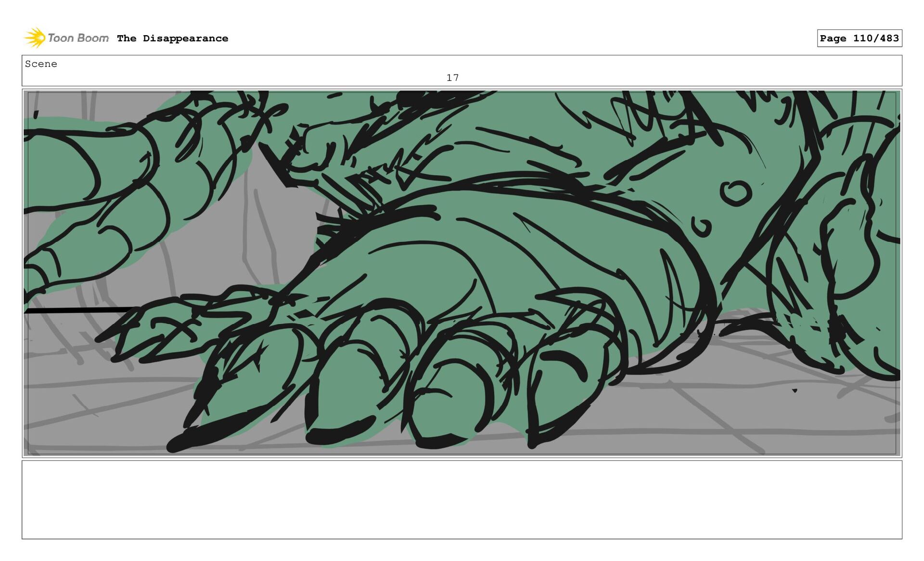Open the storyboard panel thumbnail of the green claw
The image size is (924, 561).
[462, 273]
